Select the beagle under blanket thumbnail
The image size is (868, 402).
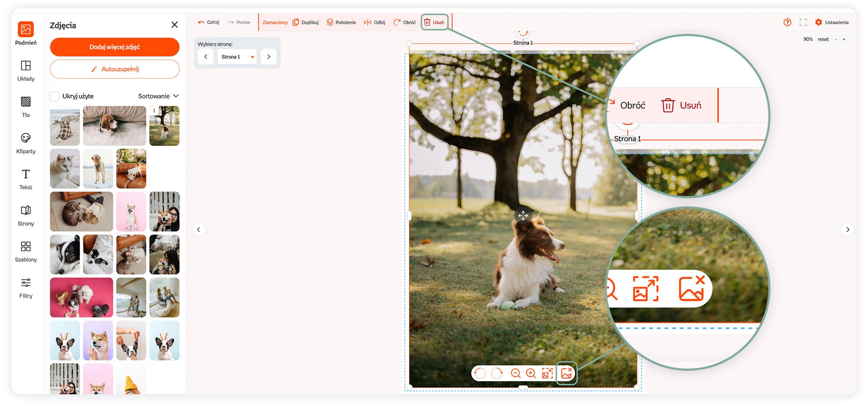114,126
